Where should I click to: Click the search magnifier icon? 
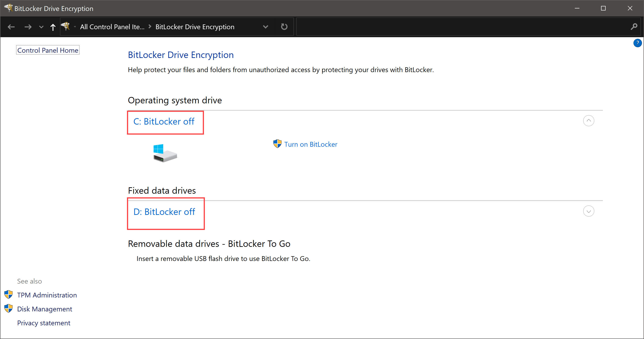coord(634,27)
